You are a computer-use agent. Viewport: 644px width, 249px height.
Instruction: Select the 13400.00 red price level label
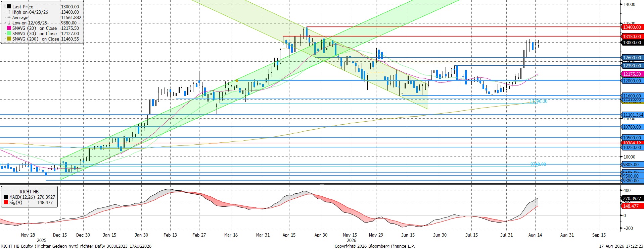[633, 27]
